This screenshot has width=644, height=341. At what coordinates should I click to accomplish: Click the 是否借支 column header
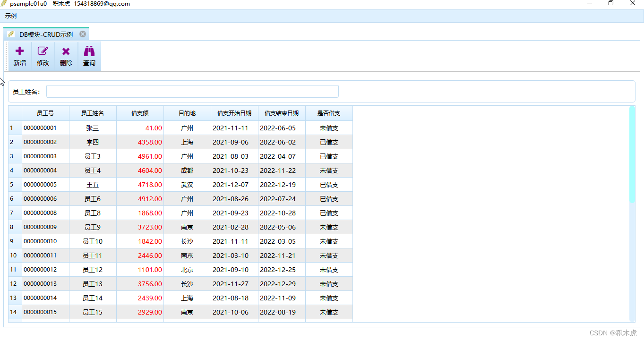[x=329, y=113]
